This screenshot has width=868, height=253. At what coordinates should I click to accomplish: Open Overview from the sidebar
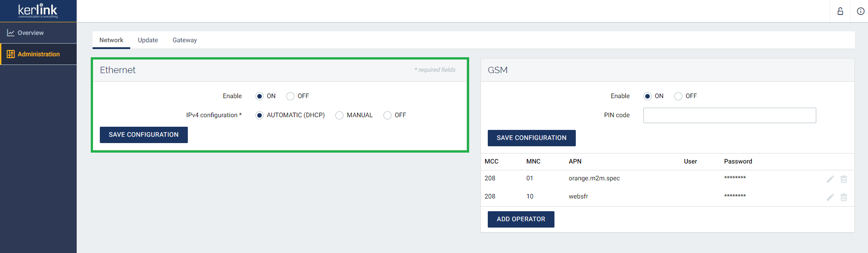pos(30,33)
